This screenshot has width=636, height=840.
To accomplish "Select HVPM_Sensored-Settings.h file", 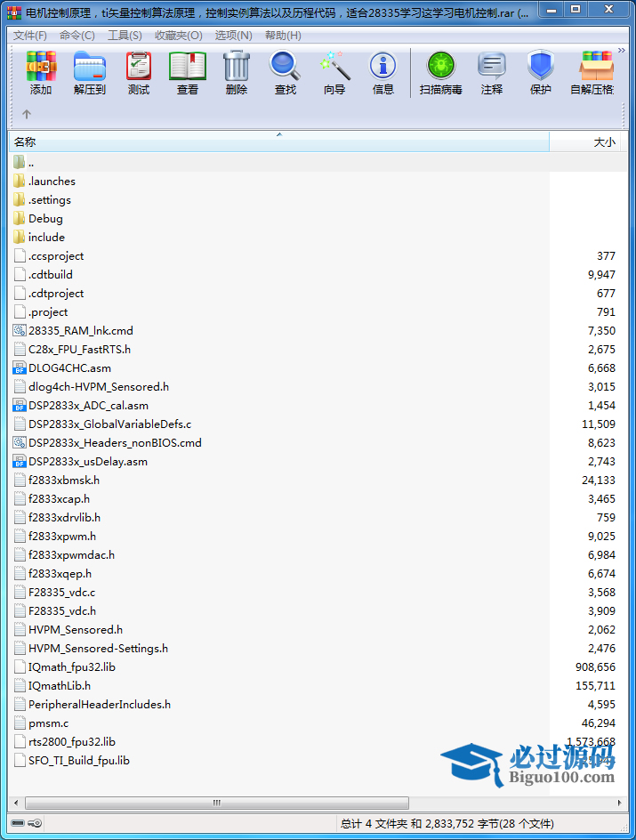I will click(91, 649).
